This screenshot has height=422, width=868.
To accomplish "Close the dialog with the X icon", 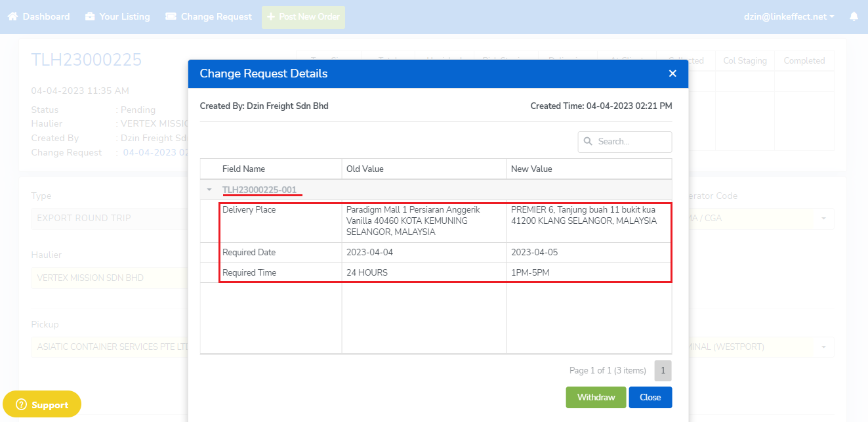I will 672,74.
